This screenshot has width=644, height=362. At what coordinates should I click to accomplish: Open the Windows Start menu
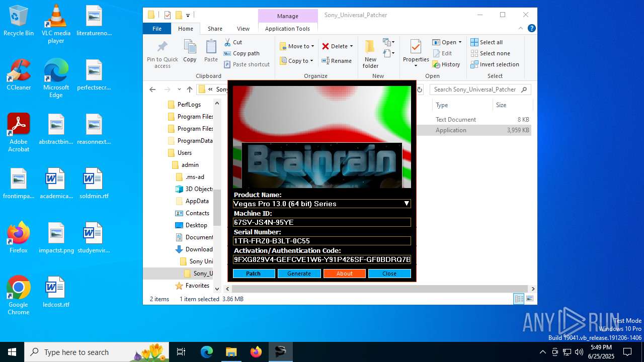[12, 352]
